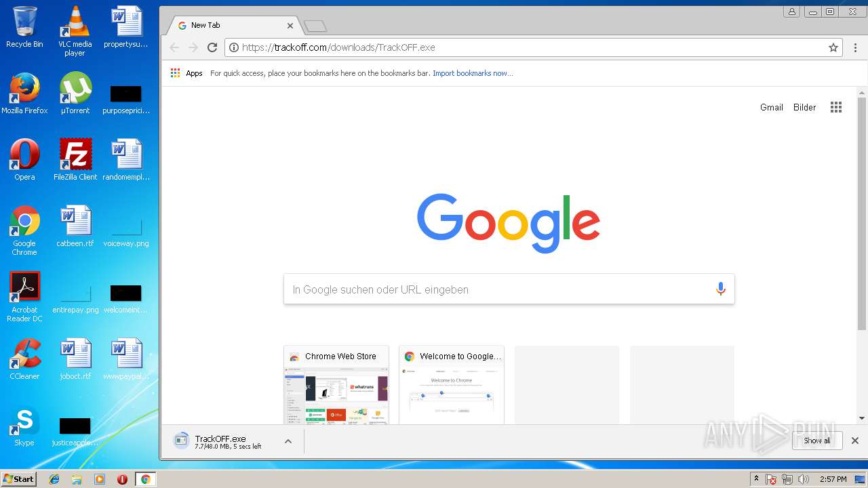868x488 pixels.
Task: Open the Chrome Web Store thumbnail
Action: 336,385
